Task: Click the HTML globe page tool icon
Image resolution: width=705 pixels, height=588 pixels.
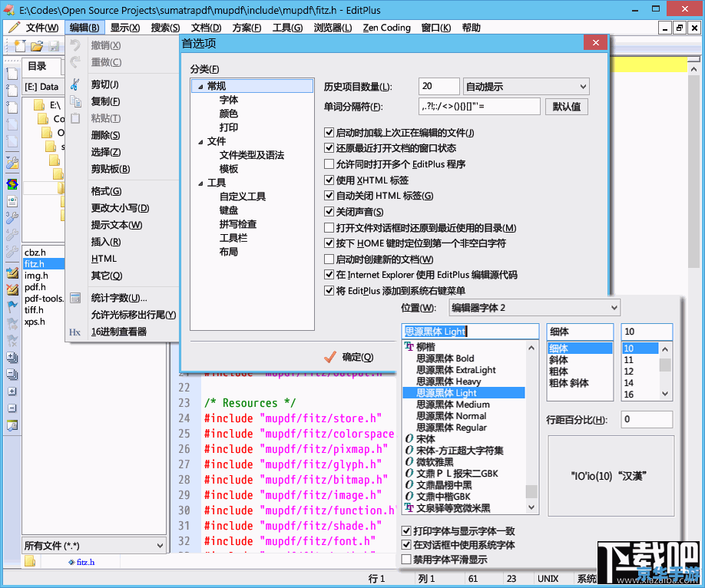Action: pyautogui.click(x=12, y=201)
